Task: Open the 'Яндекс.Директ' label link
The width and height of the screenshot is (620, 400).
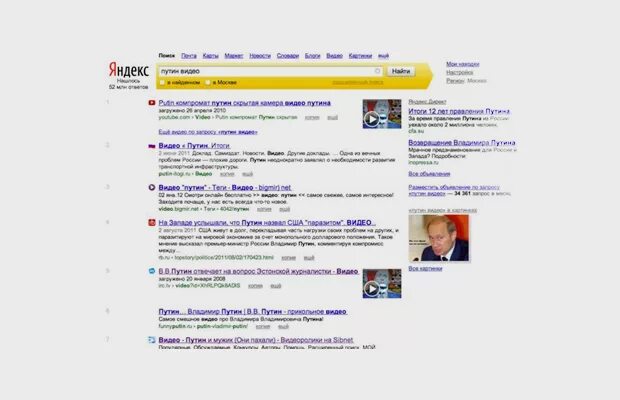Action: 427,102
